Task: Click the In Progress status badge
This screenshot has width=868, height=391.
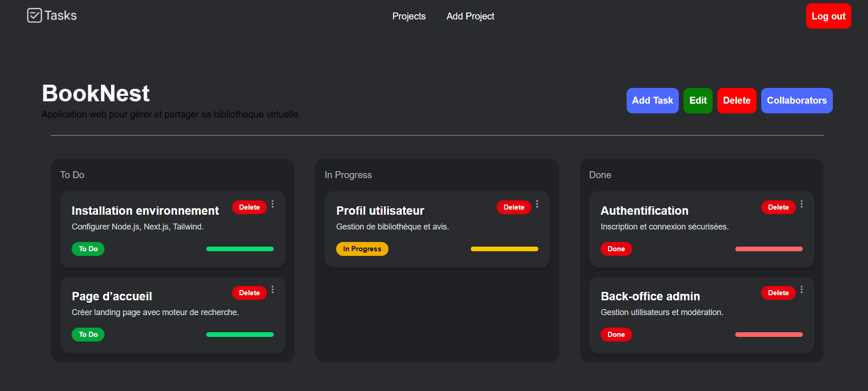Action: click(x=362, y=249)
